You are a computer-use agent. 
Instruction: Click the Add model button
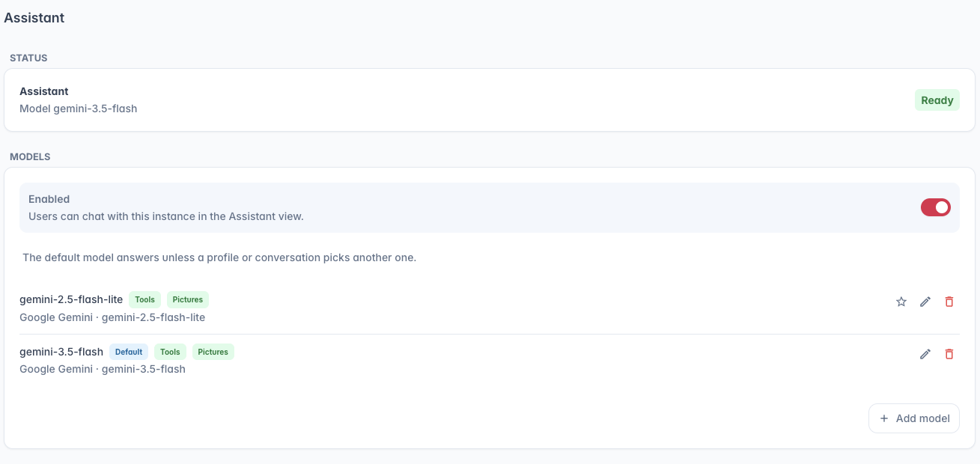914,418
